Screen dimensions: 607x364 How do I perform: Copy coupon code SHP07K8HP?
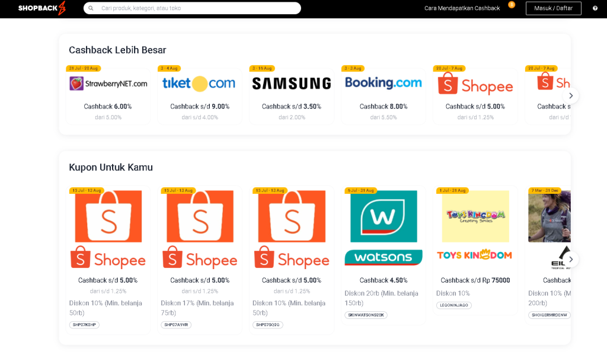click(84, 325)
